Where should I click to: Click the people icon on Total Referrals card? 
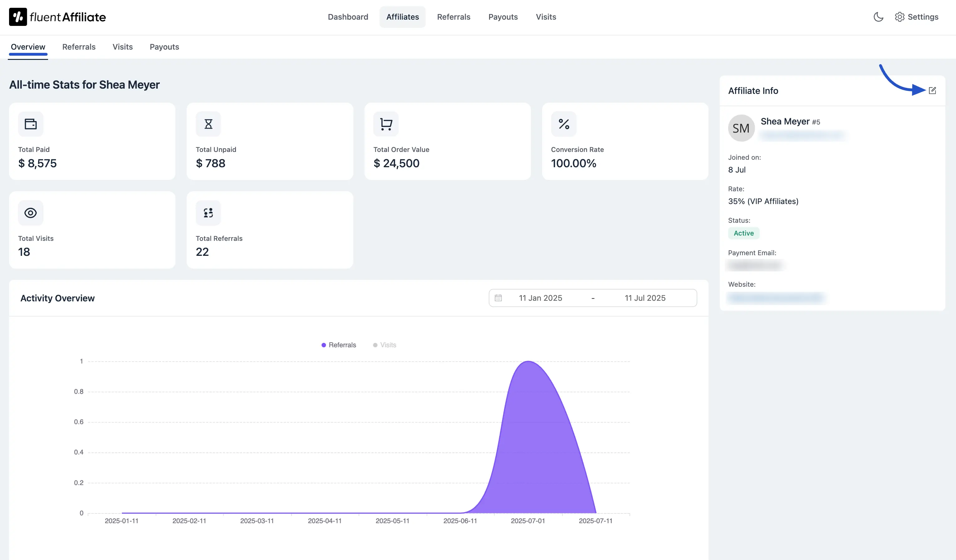pyautogui.click(x=208, y=213)
